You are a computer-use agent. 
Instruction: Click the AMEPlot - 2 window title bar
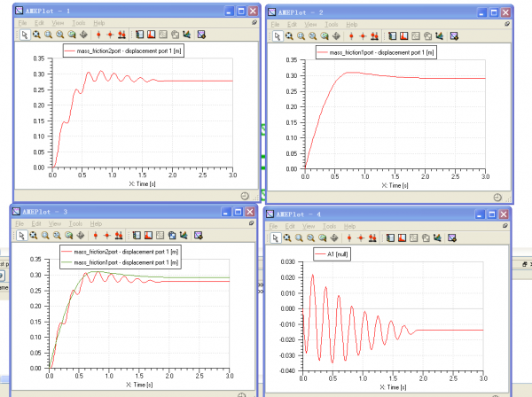tap(372, 11)
